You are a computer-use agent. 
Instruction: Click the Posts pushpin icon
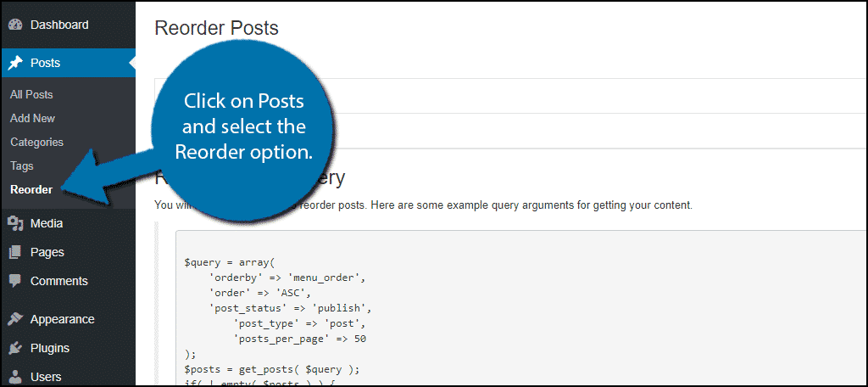tap(15, 63)
